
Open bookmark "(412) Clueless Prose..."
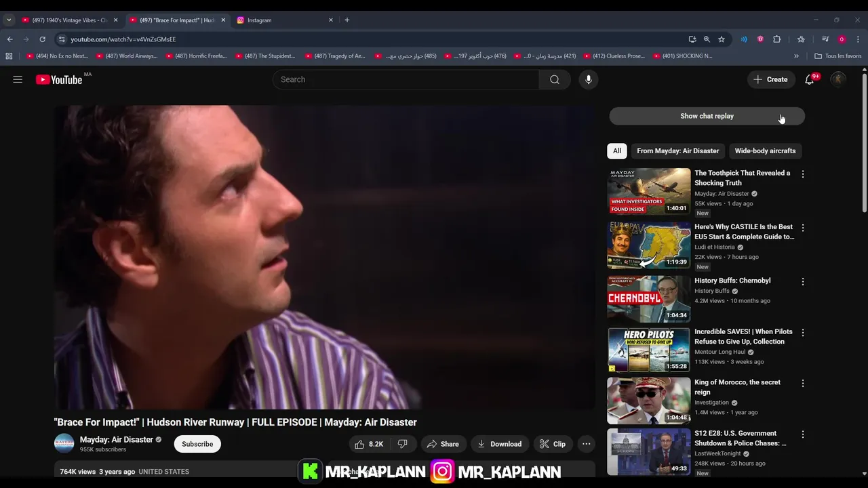614,56
